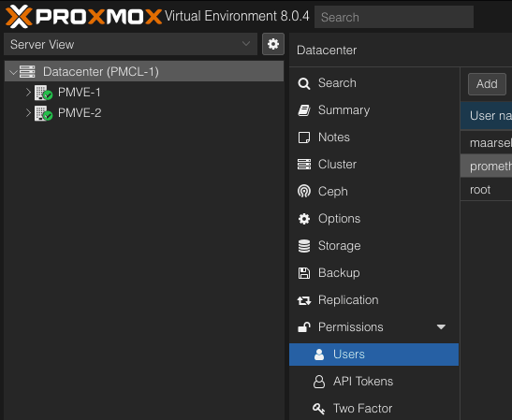This screenshot has height=420, width=512.
Task: Click the PMVE-1 node status icon
Action: point(43,93)
